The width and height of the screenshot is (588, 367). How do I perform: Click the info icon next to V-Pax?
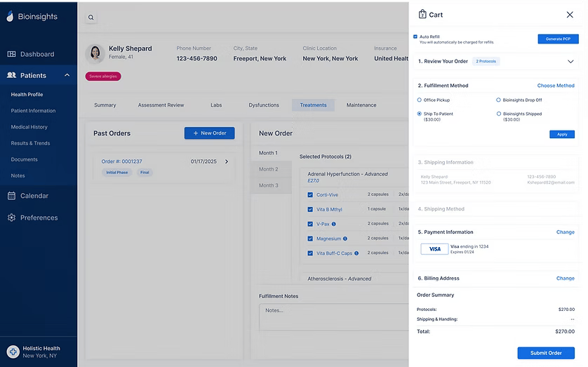tap(333, 224)
